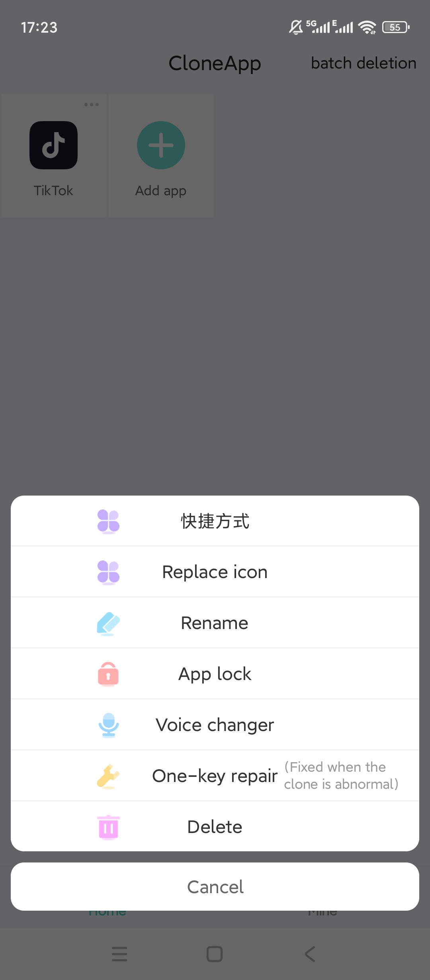Tap the green Add app plus icon
This screenshot has width=430, height=980.
(x=161, y=145)
